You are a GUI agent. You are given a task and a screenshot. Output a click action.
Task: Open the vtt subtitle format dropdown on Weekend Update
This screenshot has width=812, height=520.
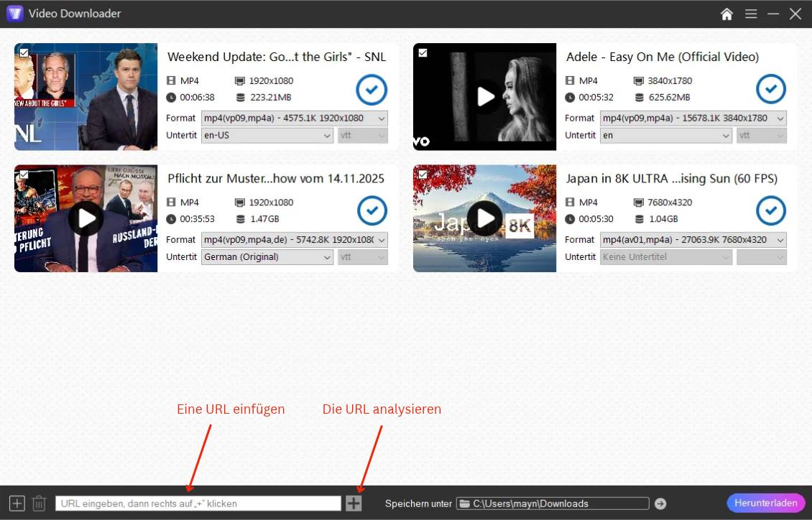pos(362,136)
